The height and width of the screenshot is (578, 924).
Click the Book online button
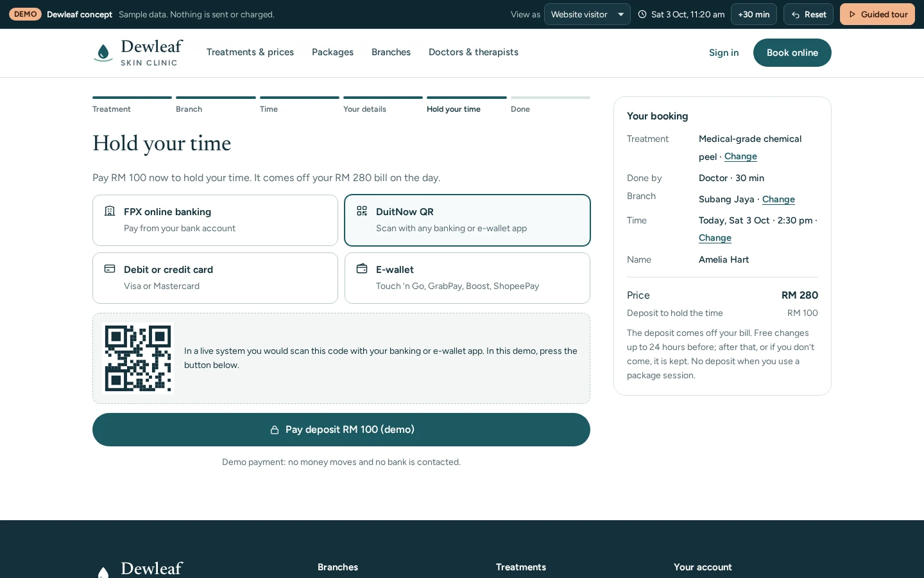point(792,53)
